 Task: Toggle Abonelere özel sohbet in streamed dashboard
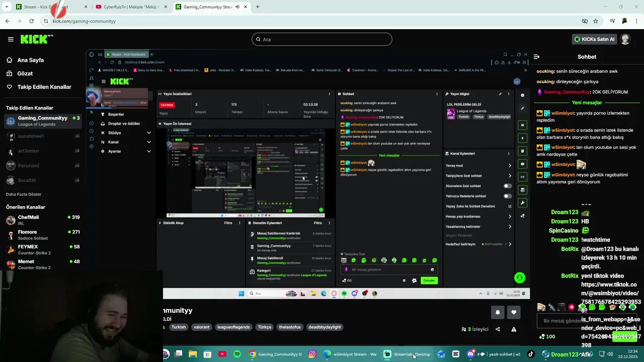508,186
